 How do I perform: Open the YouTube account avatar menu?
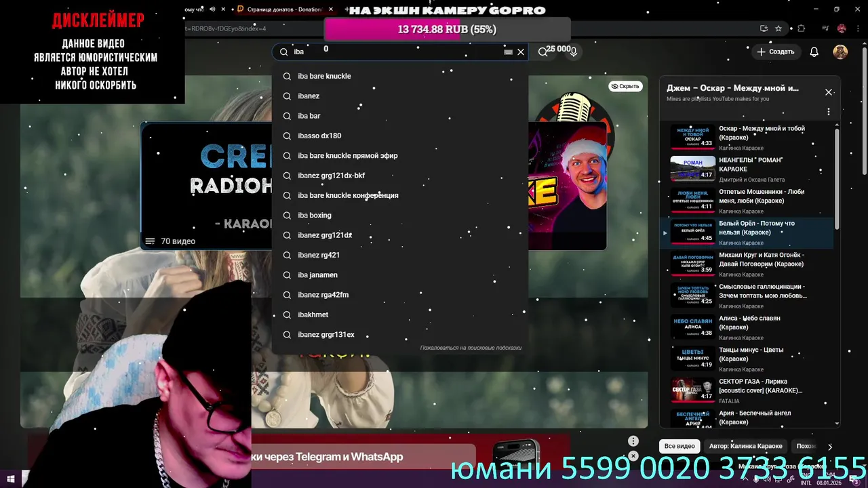840,52
